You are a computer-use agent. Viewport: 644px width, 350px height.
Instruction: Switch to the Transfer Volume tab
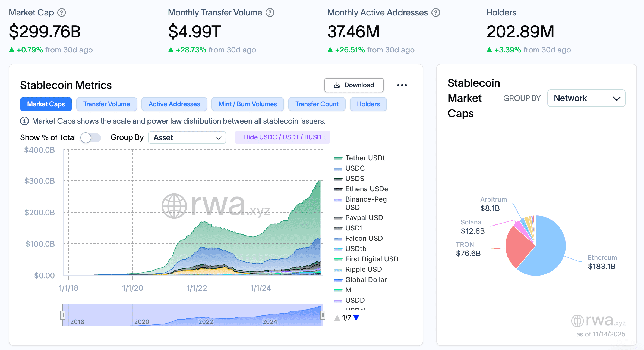pyautogui.click(x=106, y=104)
